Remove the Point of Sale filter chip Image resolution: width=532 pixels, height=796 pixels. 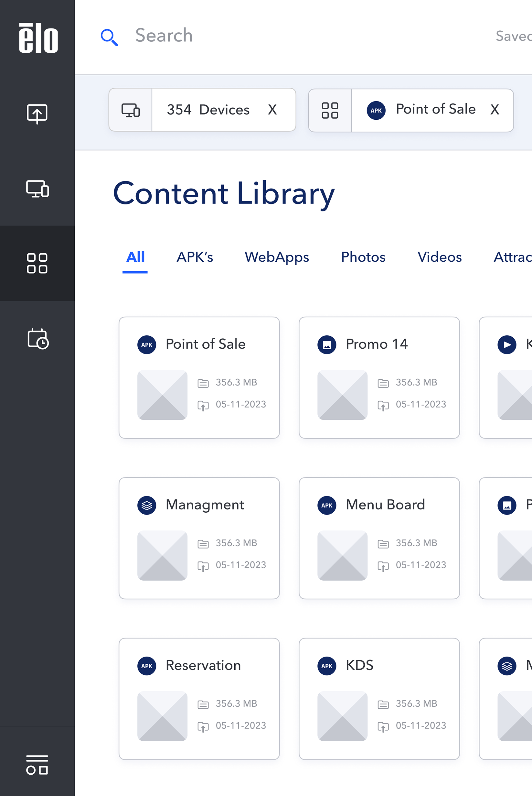point(495,110)
